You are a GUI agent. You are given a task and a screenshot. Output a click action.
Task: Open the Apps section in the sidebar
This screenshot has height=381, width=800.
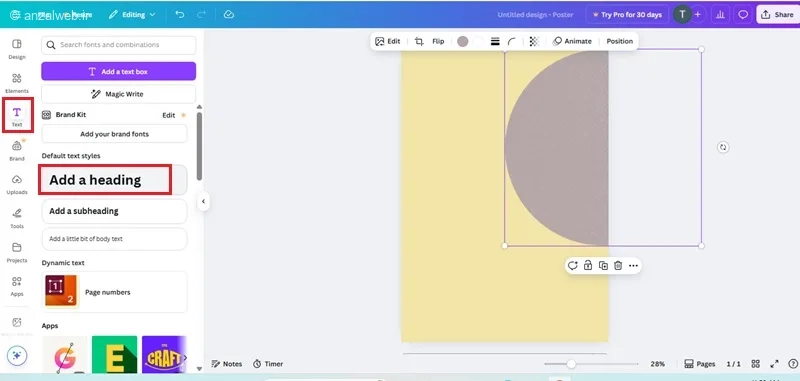pyautogui.click(x=17, y=286)
